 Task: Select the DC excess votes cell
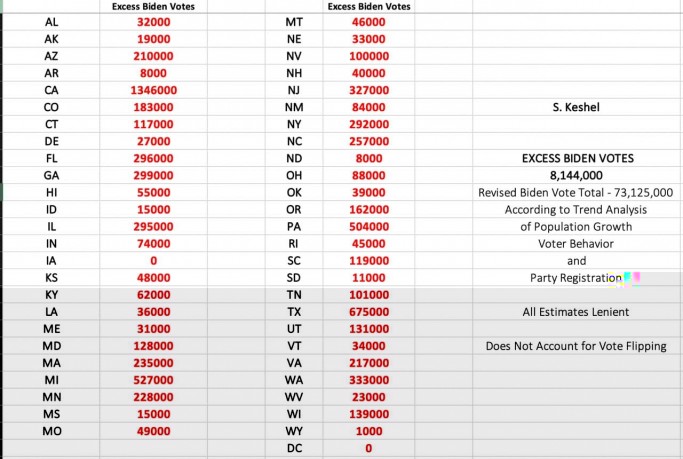[369, 448]
